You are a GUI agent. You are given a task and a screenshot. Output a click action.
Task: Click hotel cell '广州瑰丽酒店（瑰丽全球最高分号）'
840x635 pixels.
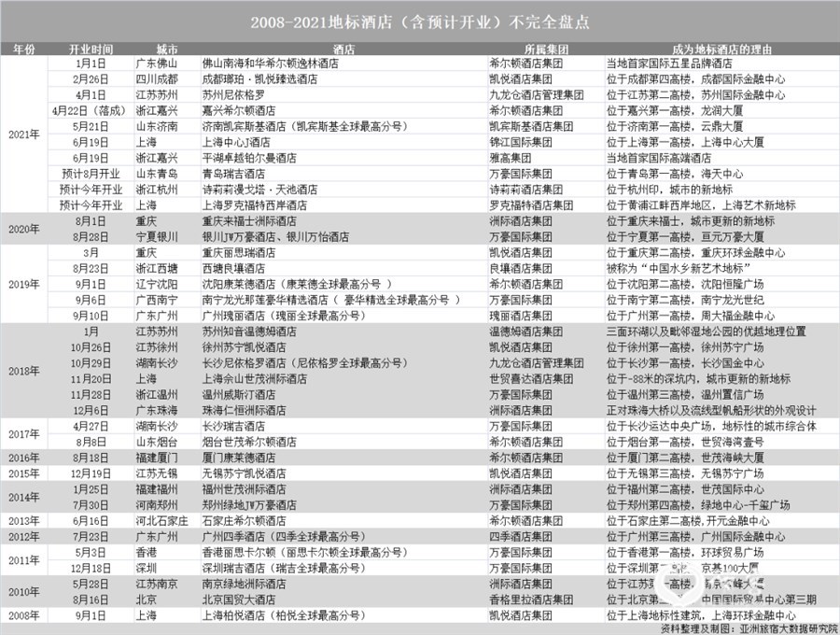284,316
